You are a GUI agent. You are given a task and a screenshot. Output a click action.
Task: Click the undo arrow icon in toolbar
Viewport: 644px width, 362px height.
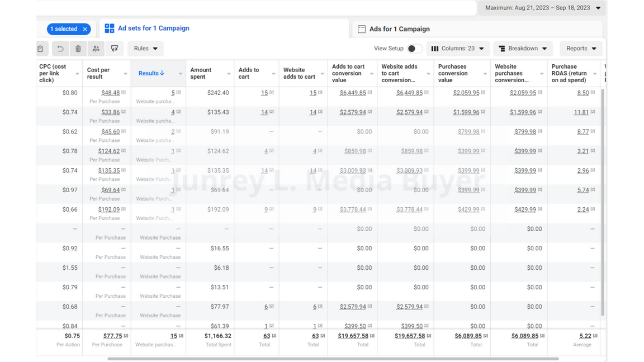[x=60, y=49]
